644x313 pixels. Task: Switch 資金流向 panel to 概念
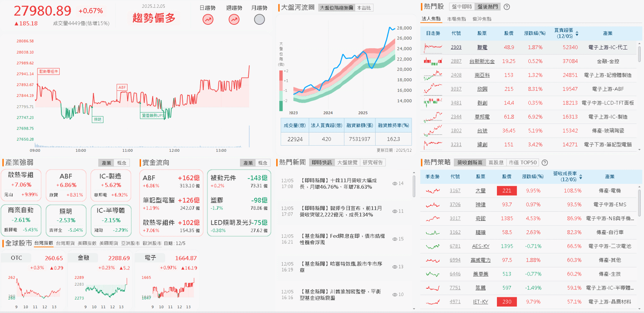(263, 163)
